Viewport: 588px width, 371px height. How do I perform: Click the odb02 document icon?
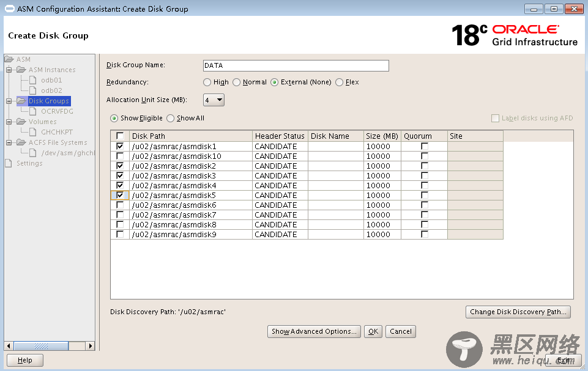33,90
